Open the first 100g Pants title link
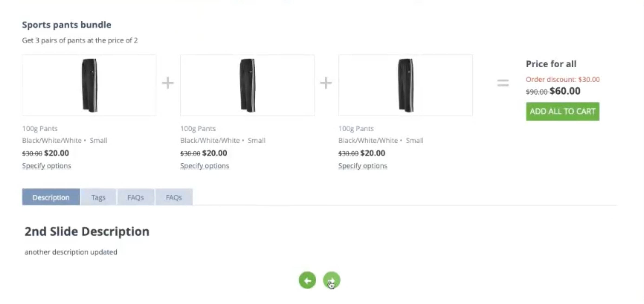The height and width of the screenshot is (304, 644). click(x=40, y=129)
